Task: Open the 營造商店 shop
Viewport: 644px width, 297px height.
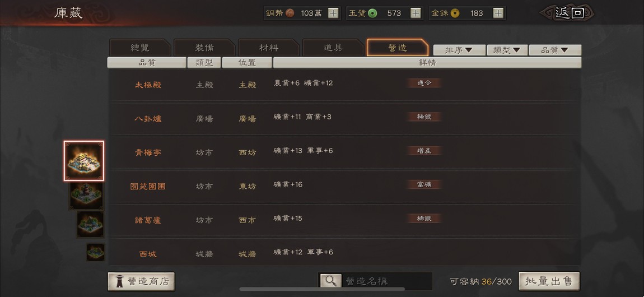Action: [141, 281]
